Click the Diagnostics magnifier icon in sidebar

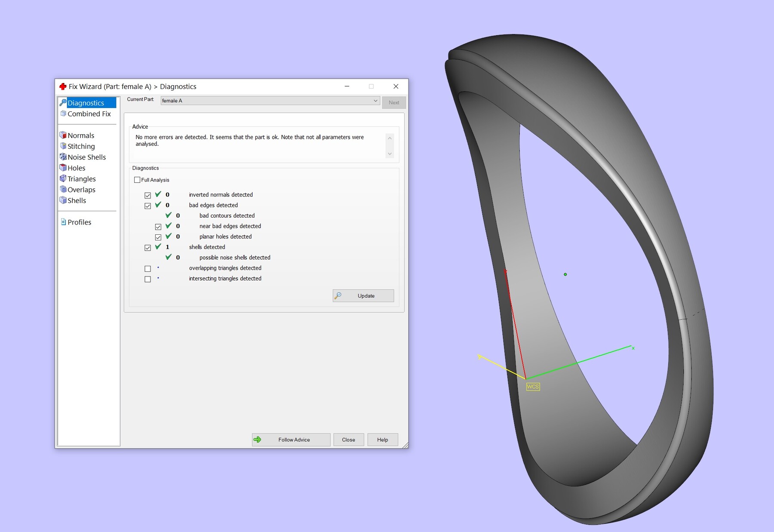point(63,102)
